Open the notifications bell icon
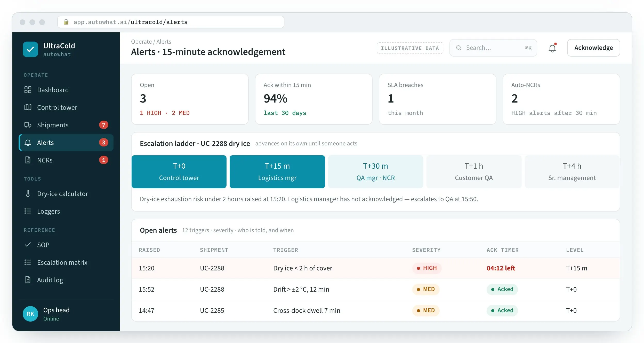Viewport: 644px width, 343px height. click(x=552, y=48)
